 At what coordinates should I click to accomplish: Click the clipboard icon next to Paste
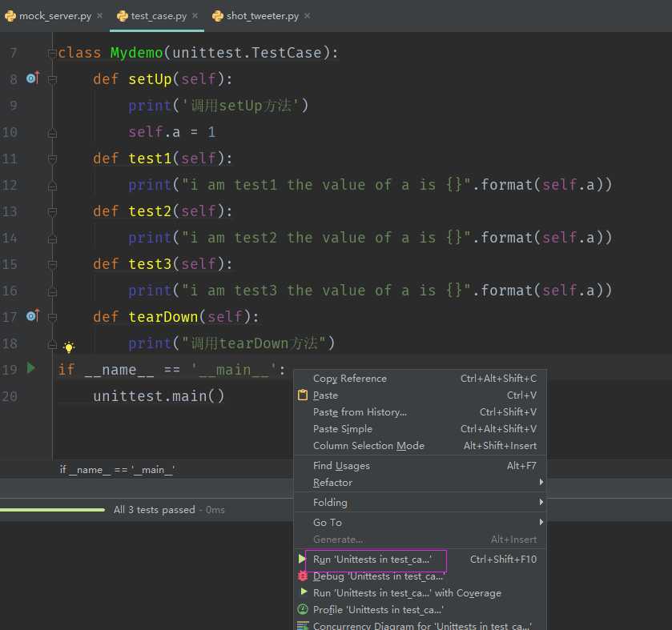pyautogui.click(x=303, y=395)
